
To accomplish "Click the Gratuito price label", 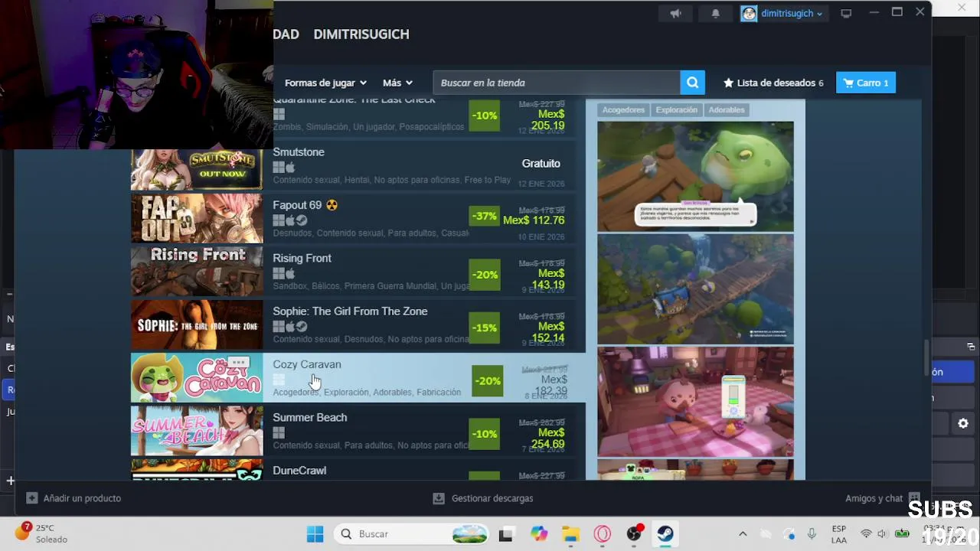I will coord(541,164).
